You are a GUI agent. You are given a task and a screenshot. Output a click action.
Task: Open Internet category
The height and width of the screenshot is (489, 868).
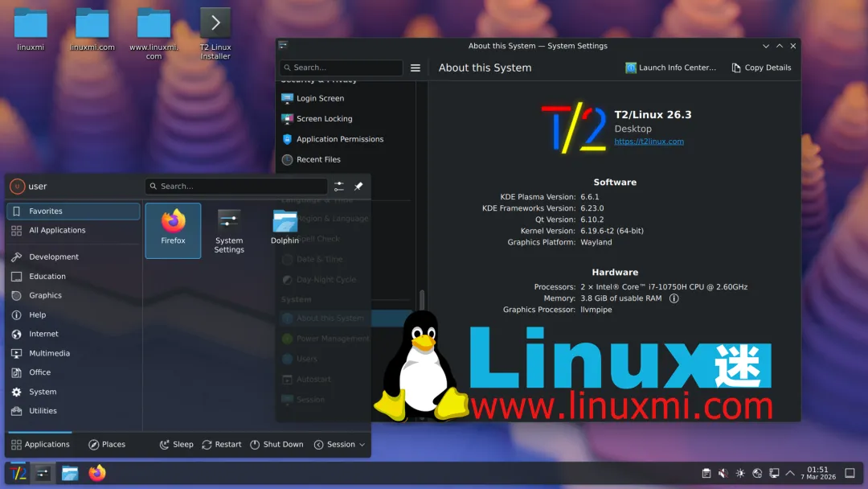click(73, 334)
